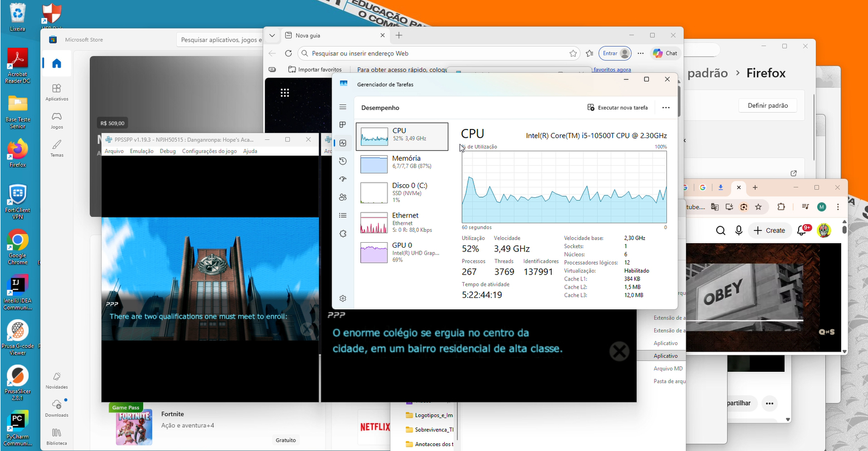This screenshot has width=868, height=451.
Task: Open Startup apps icon in Task Manager
Action: 343,179
